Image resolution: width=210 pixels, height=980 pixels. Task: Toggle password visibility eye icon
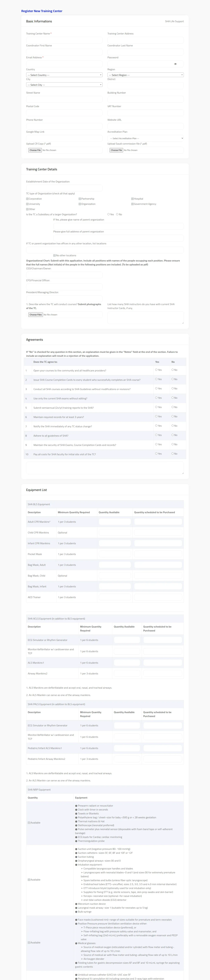[x=175, y=64]
